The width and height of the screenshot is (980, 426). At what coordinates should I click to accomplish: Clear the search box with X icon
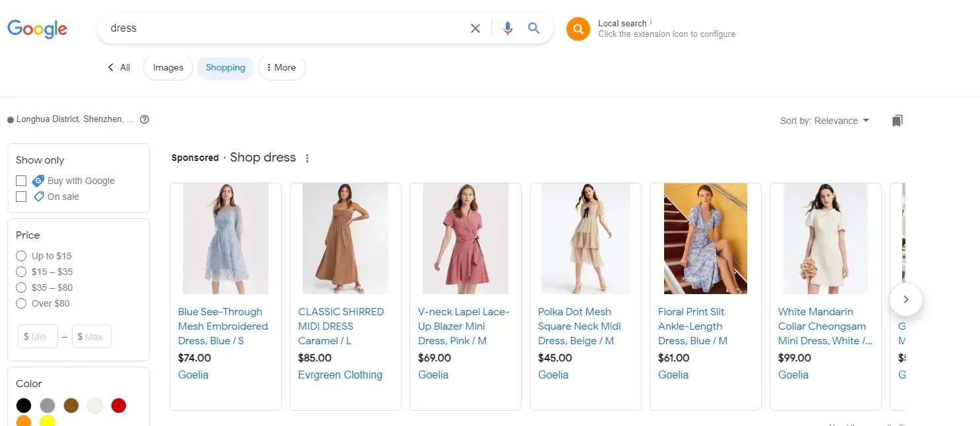tap(475, 28)
